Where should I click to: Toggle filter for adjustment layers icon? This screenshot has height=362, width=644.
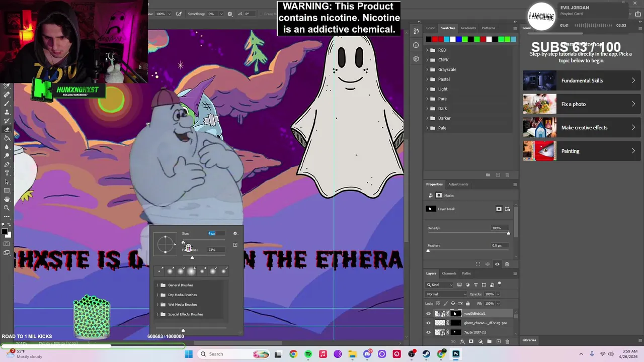467,285
